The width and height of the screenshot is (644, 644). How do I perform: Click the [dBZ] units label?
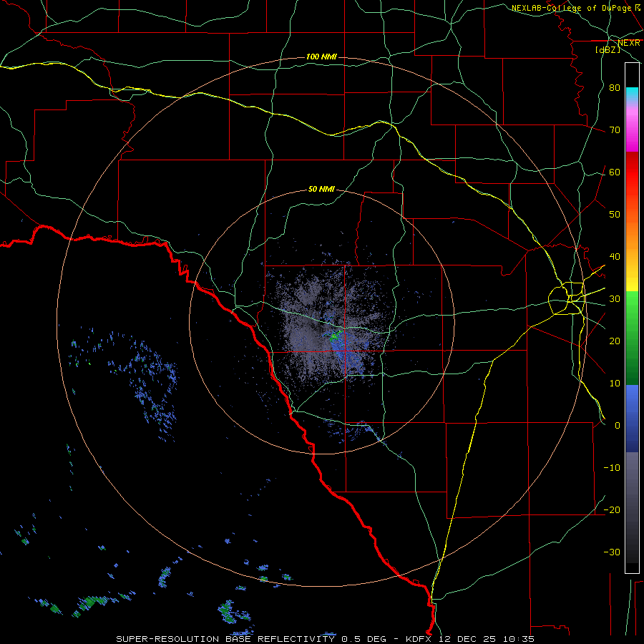(608, 49)
